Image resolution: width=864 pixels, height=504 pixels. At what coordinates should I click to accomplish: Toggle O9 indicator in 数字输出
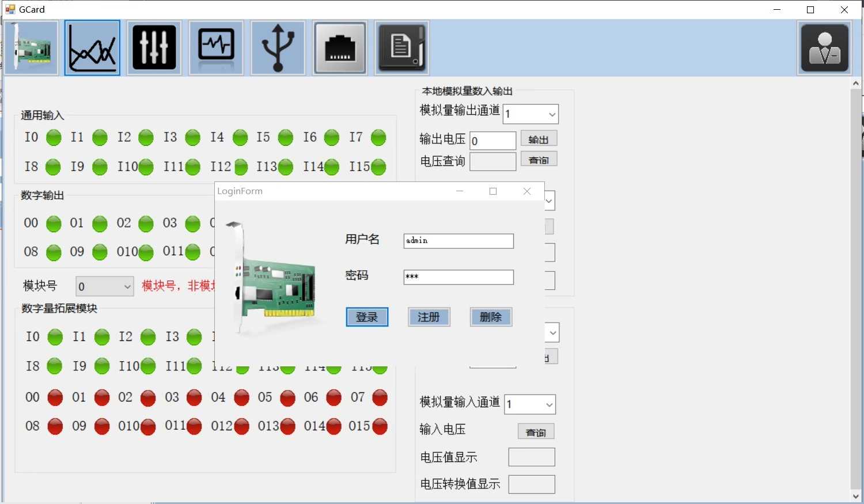[100, 252]
